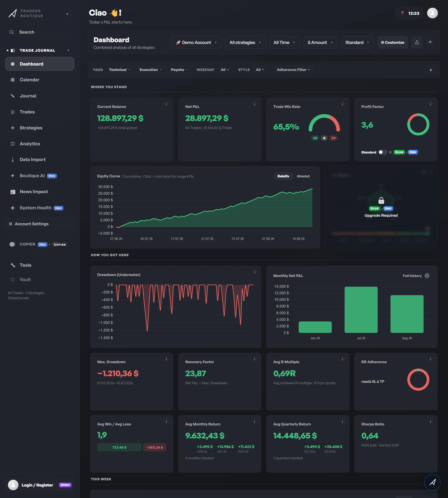Screen dimensions: 448x498
Task: Click info icon in the tags filter bar
Action: (x=431, y=70)
